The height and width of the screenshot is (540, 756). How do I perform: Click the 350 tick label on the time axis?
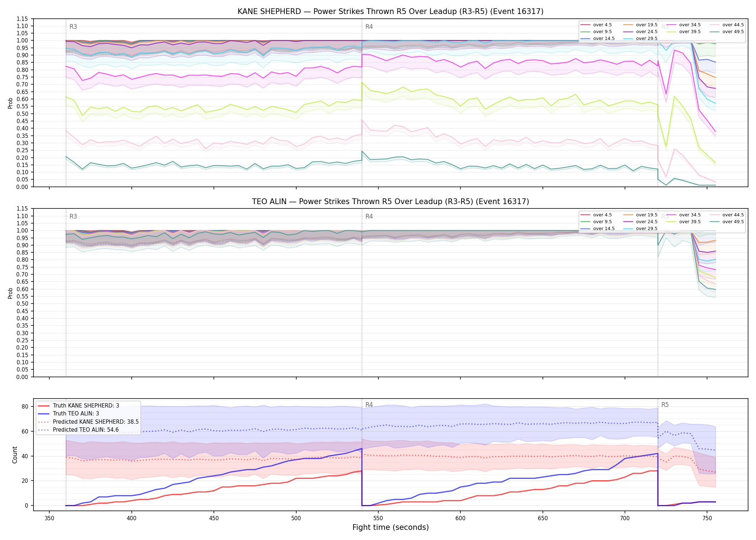pyautogui.click(x=49, y=518)
